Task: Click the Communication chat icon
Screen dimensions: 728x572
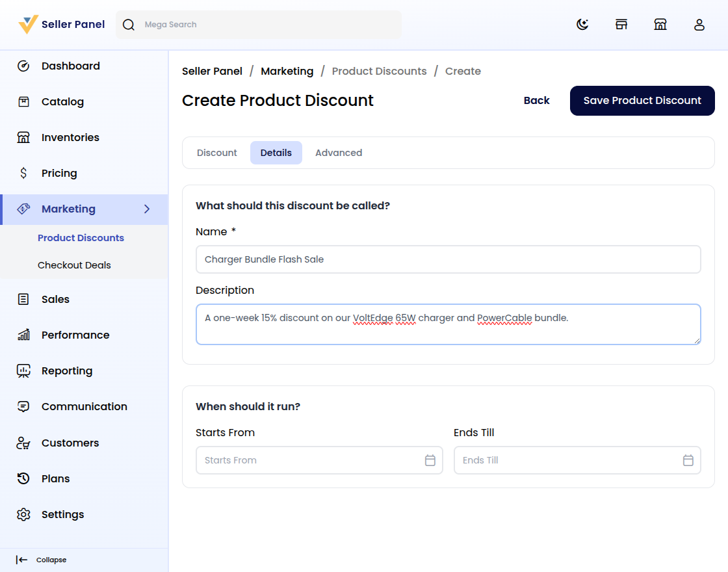Action: click(23, 407)
